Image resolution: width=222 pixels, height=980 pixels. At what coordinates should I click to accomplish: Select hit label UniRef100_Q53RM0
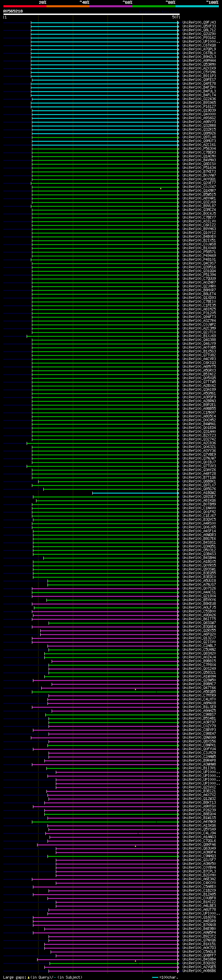(x=199, y=64)
